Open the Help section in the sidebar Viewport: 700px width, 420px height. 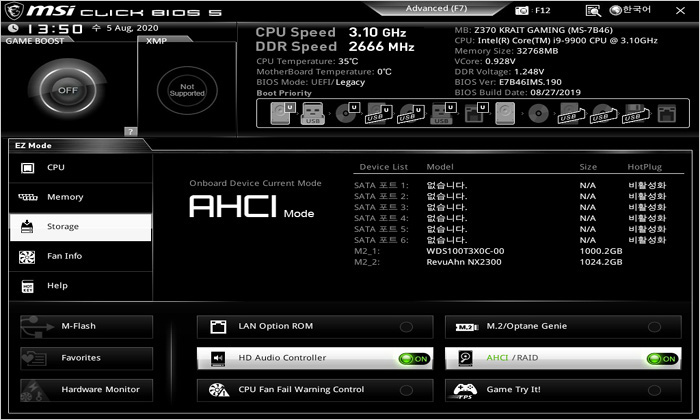[80, 286]
